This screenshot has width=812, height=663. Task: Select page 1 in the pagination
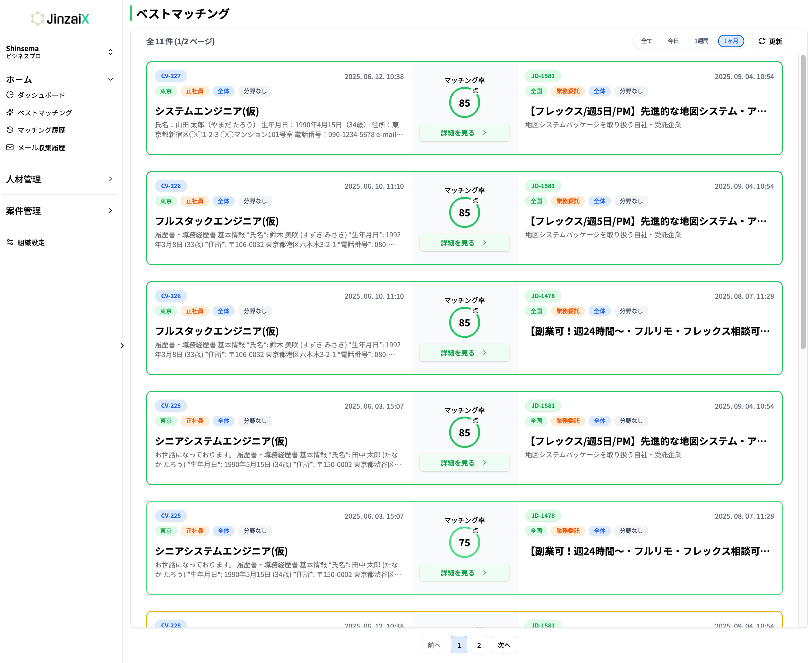click(459, 645)
